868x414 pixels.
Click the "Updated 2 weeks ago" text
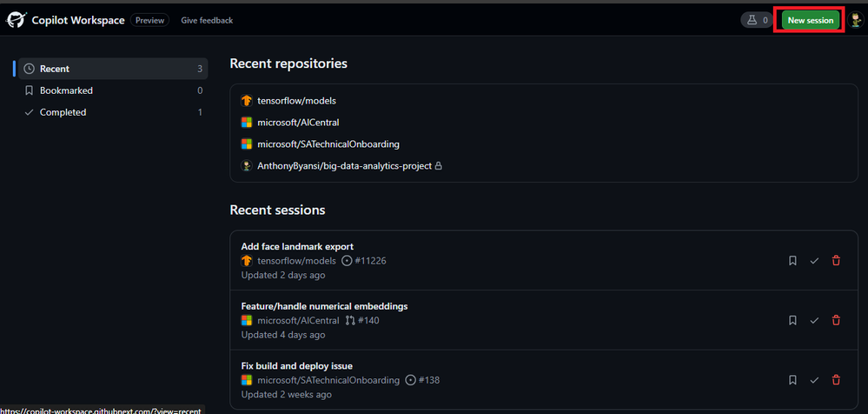coord(286,395)
